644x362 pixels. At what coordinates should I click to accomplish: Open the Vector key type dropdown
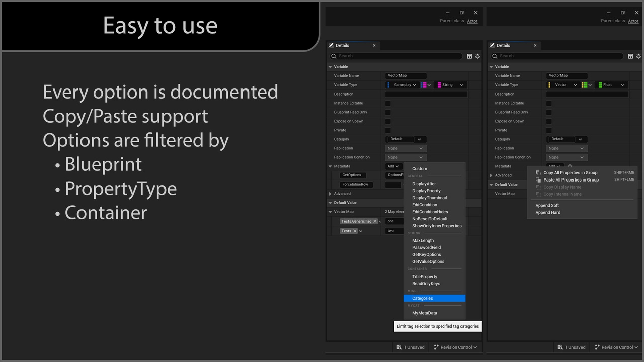563,85
